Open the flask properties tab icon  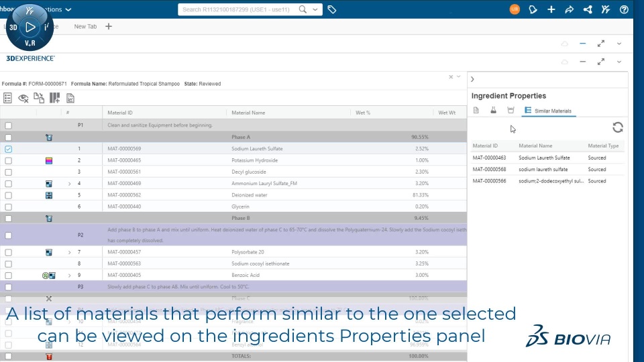coord(493,110)
